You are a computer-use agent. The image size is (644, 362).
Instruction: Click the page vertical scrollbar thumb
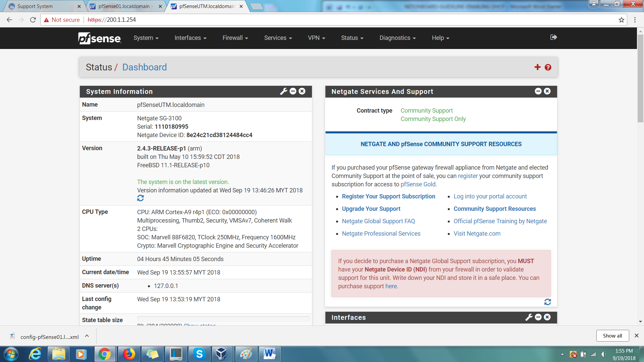(x=640, y=78)
